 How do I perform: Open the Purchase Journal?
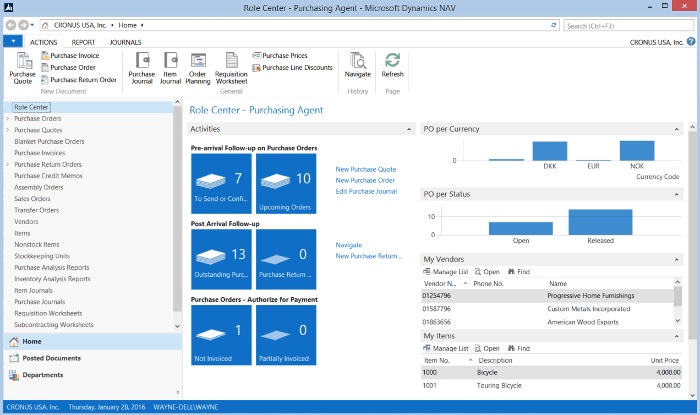click(x=142, y=68)
